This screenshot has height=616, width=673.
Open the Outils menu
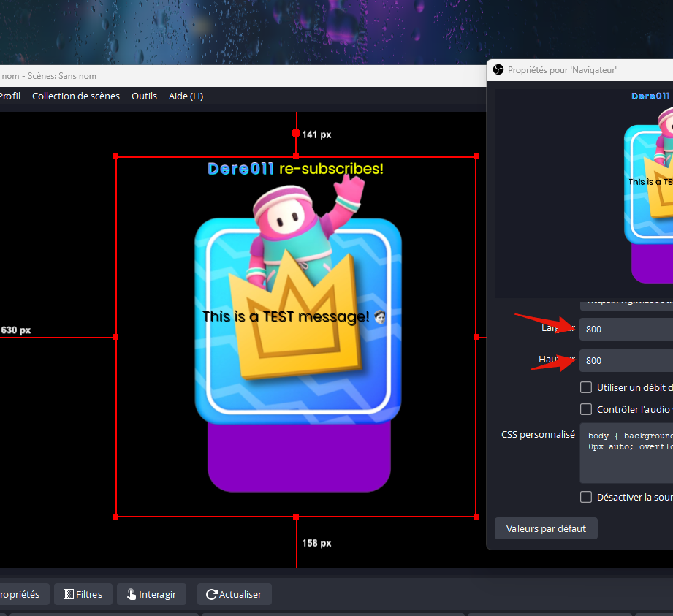tap(144, 96)
